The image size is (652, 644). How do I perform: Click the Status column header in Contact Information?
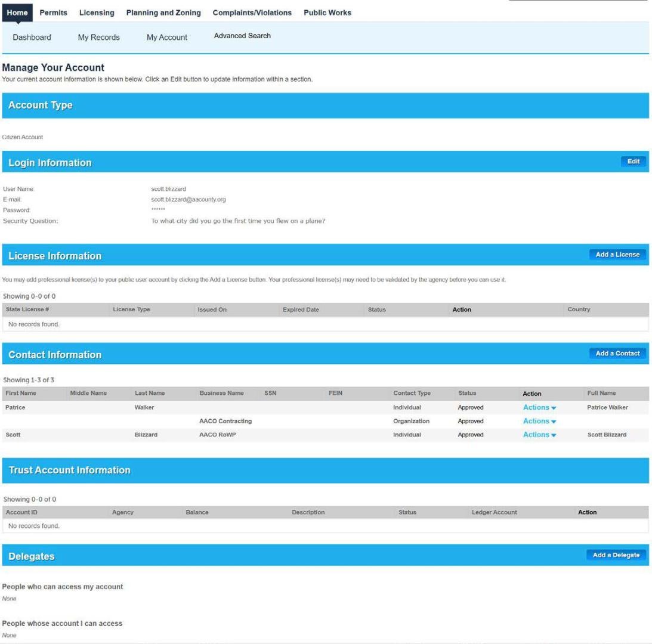(466, 393)
